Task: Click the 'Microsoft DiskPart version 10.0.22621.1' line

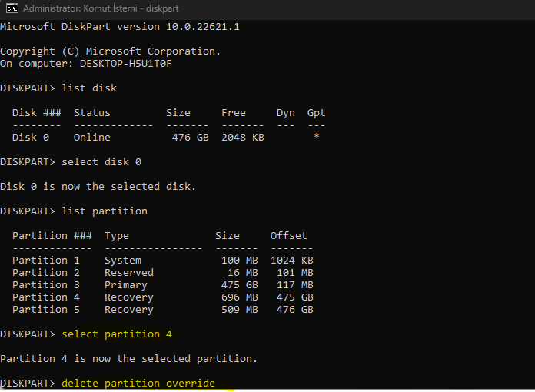Action: point(120,26)
